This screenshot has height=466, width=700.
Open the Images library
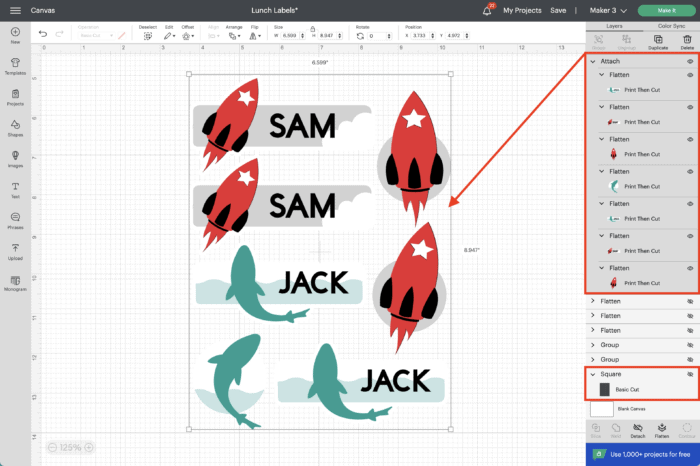pyautogui.click(x=15, y=158)
